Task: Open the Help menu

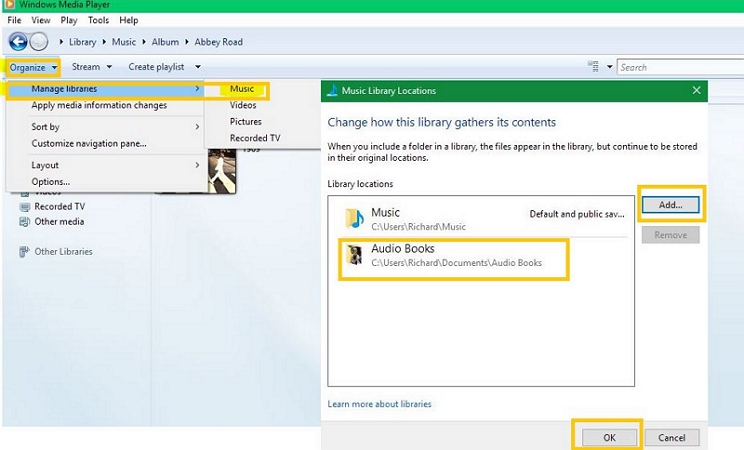Action: point(129,20)
